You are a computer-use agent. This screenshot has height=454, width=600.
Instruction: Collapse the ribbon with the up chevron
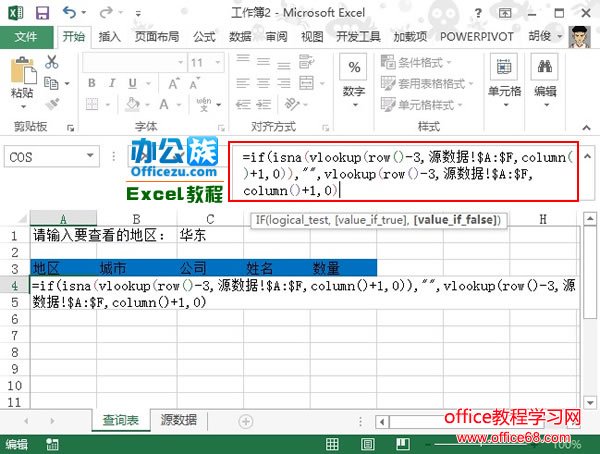[586, 127]
